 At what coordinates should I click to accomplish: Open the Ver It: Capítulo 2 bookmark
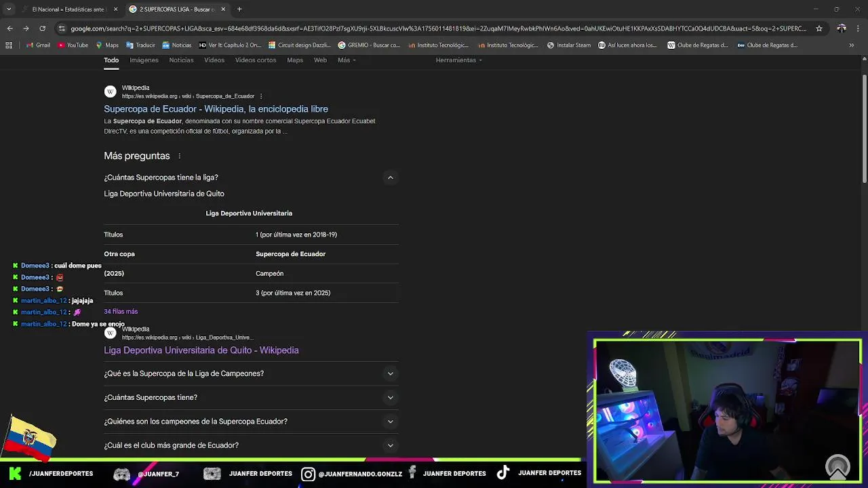coord(230,45)
